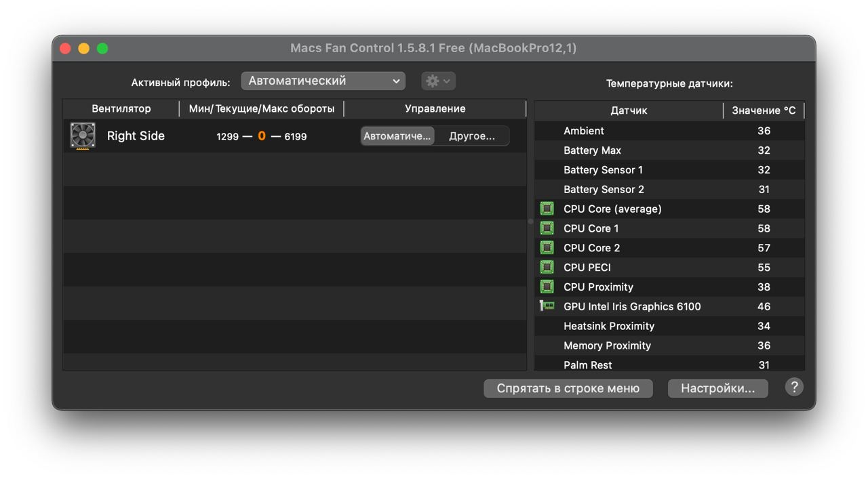This screenshot has height=479, width=868.
Task: Click Heatsink Proximity temperature value 34
Action: (764, 326)
